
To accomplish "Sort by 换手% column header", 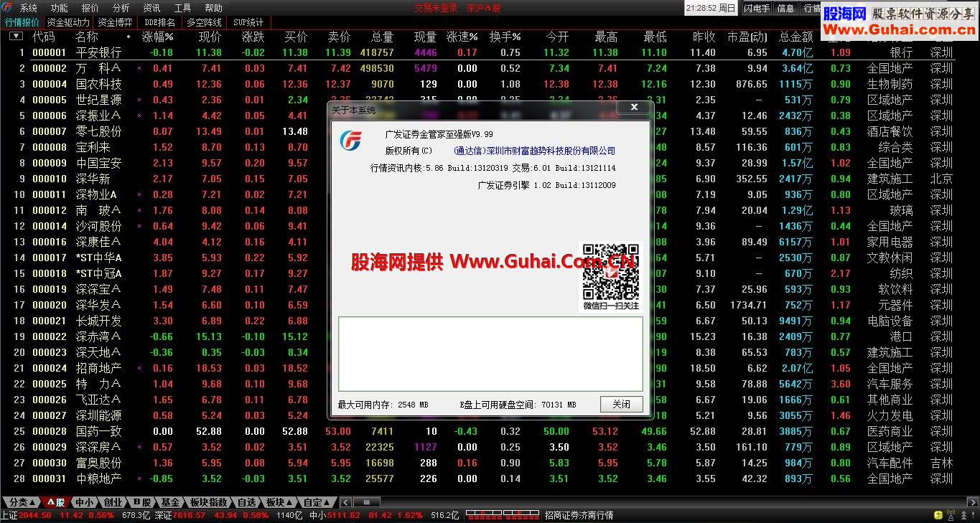I will point(505,37).
